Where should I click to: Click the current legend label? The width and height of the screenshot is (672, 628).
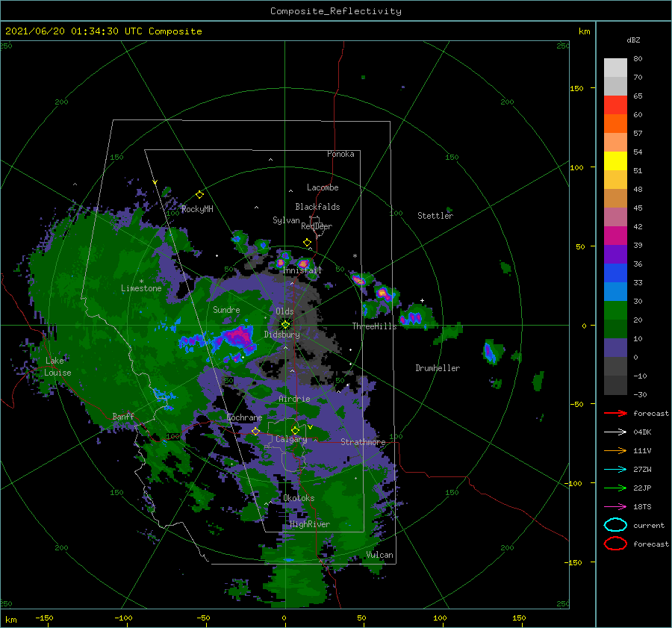[649, 525]
